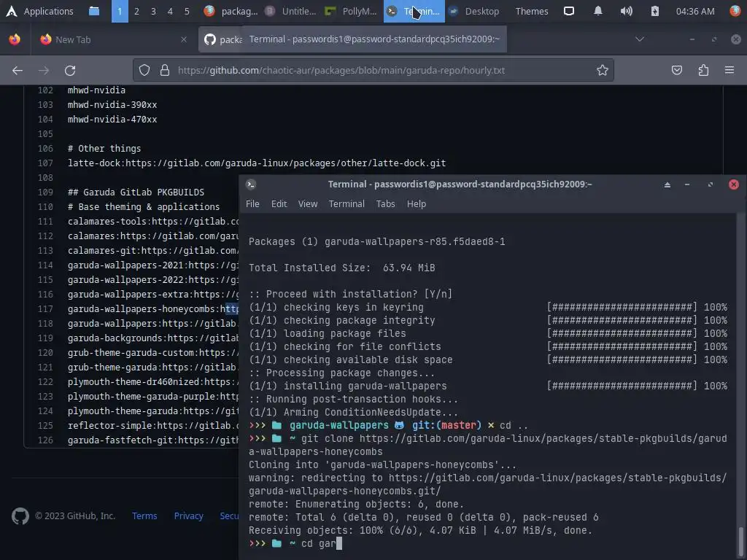Click the garuda-wallpapers folder prompt text
747x560 pixels.
339,425
